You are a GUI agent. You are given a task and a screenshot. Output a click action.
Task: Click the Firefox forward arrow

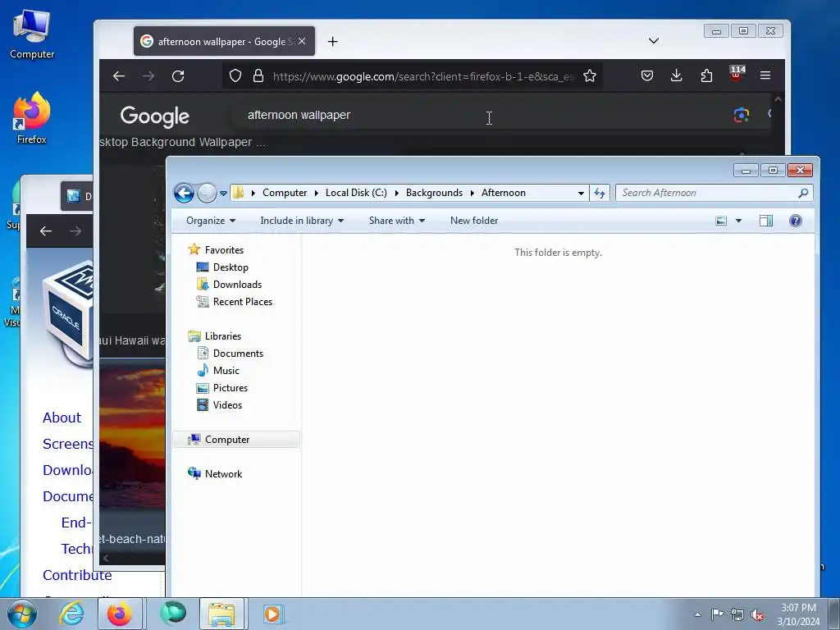148,76
